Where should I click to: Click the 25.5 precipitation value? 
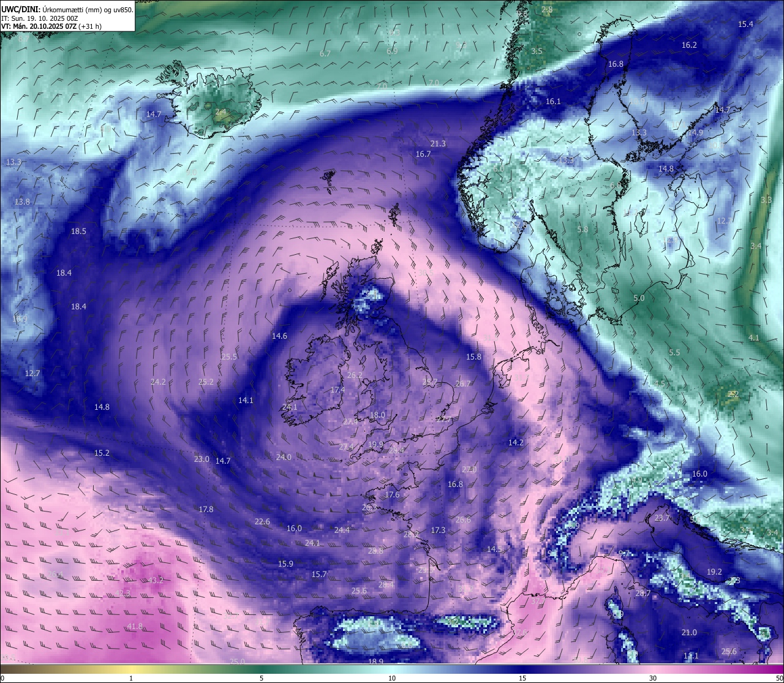point(229,357)
